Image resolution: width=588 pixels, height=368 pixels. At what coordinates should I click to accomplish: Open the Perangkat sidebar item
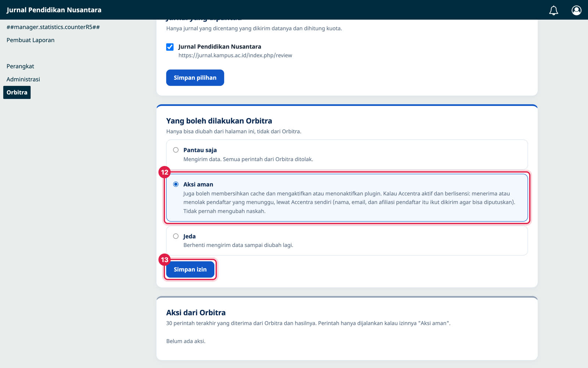click(x=20, y=66)
